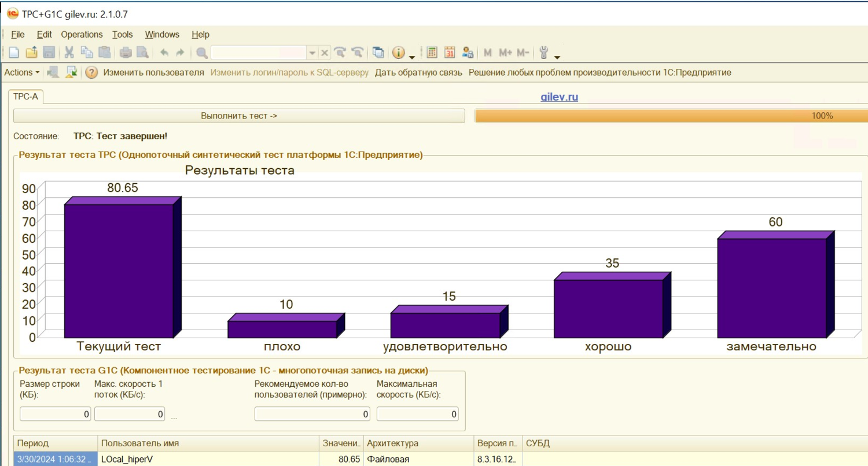Click the wrench tools icon

point(543,53)
